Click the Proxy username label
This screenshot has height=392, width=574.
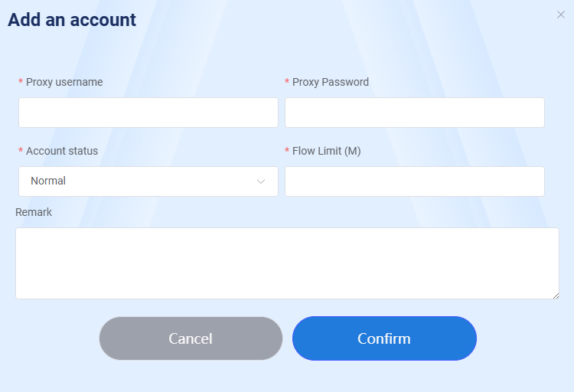(64, 82)
